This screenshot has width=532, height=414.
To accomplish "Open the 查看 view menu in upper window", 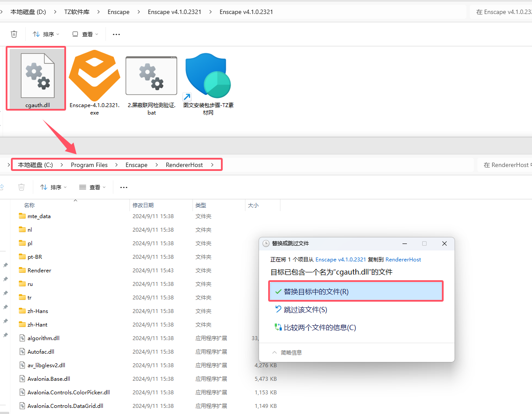I will pyautogui.click(x=85, y=34).
